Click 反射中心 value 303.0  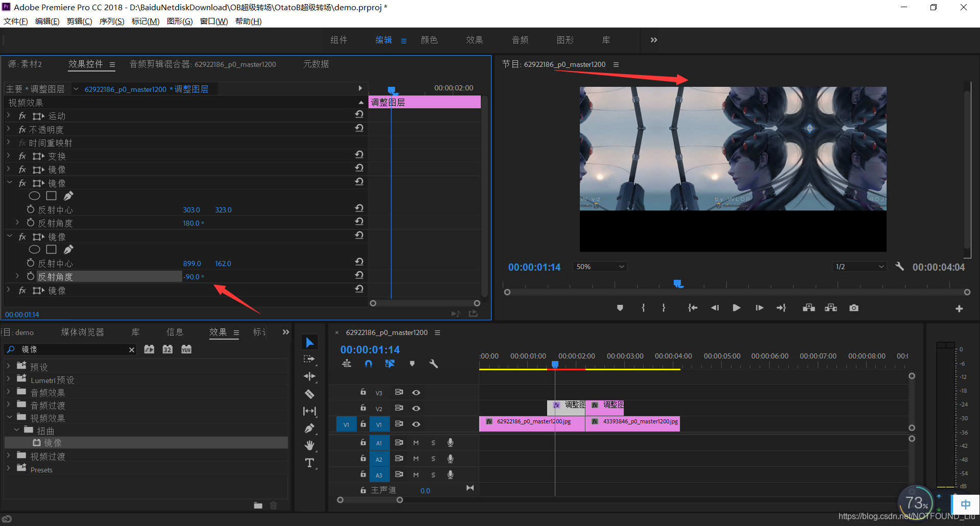click(x=191, y=210)
